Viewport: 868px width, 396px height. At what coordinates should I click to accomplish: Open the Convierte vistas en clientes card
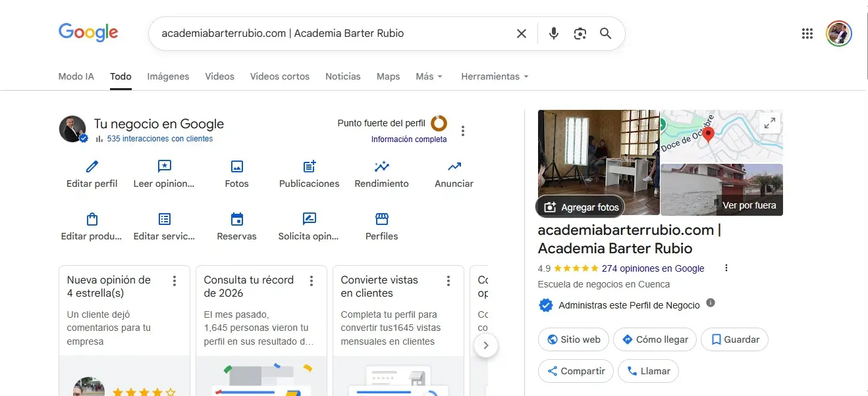point(398,331)
